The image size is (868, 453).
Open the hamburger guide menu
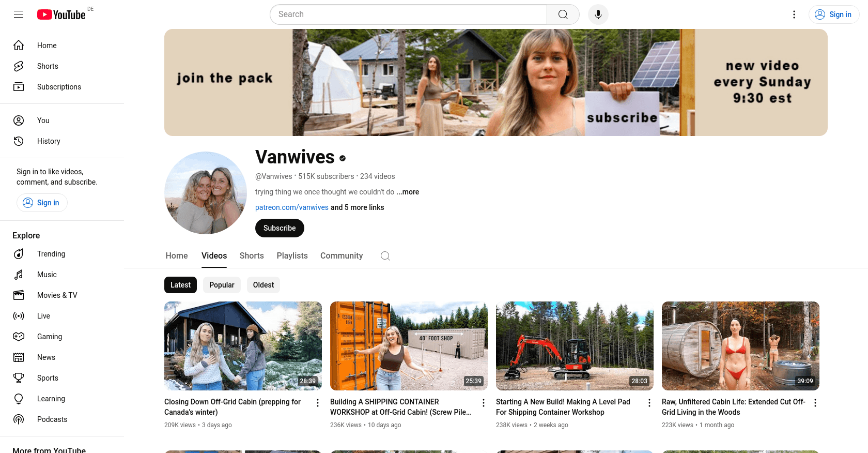[19, 14]
